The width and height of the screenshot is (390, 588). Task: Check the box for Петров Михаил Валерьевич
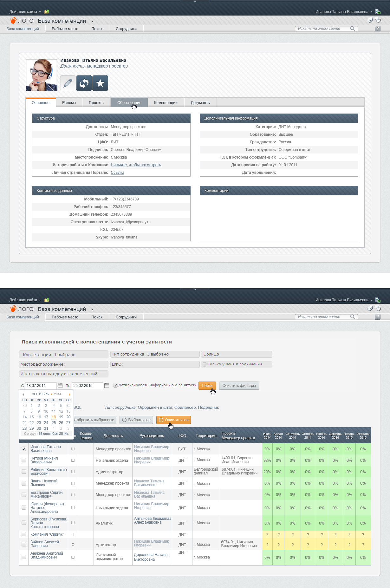pyautogui.click(x=24, y=460)
